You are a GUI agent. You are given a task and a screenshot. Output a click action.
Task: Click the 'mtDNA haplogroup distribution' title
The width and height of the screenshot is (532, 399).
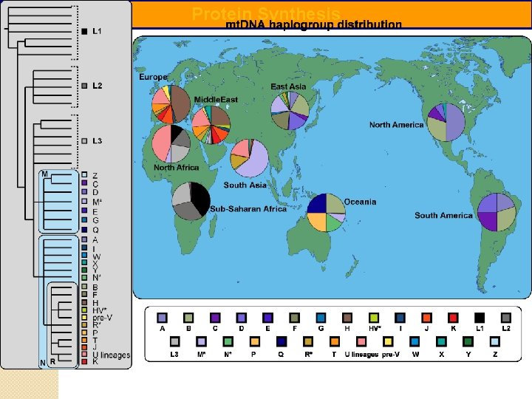pyautogui.click(x=313, y=24)
